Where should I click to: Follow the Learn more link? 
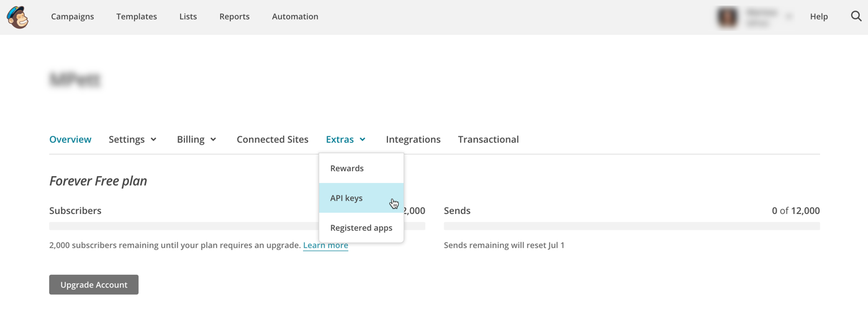pos(325,246)
